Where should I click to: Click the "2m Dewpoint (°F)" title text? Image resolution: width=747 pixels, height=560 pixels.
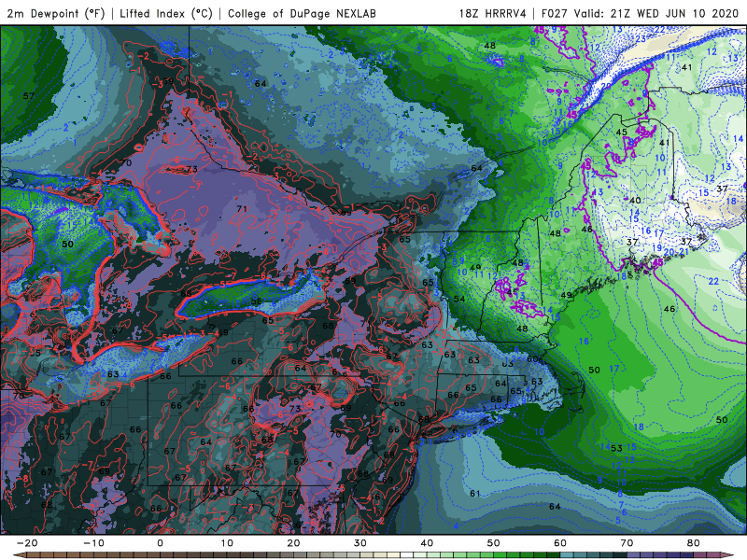(56, 13)
